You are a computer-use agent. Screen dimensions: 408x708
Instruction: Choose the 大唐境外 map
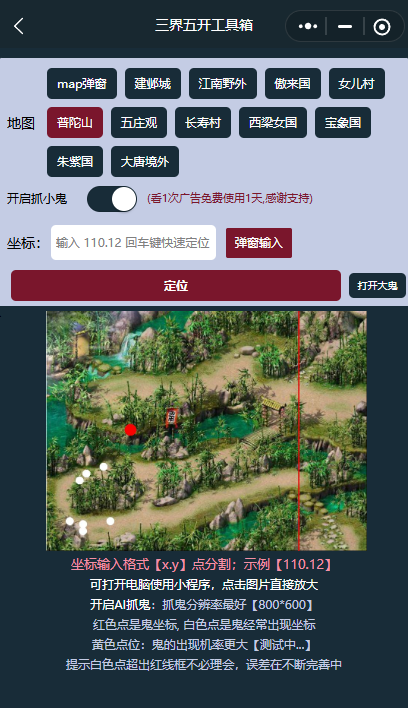(x=145, y=161)
